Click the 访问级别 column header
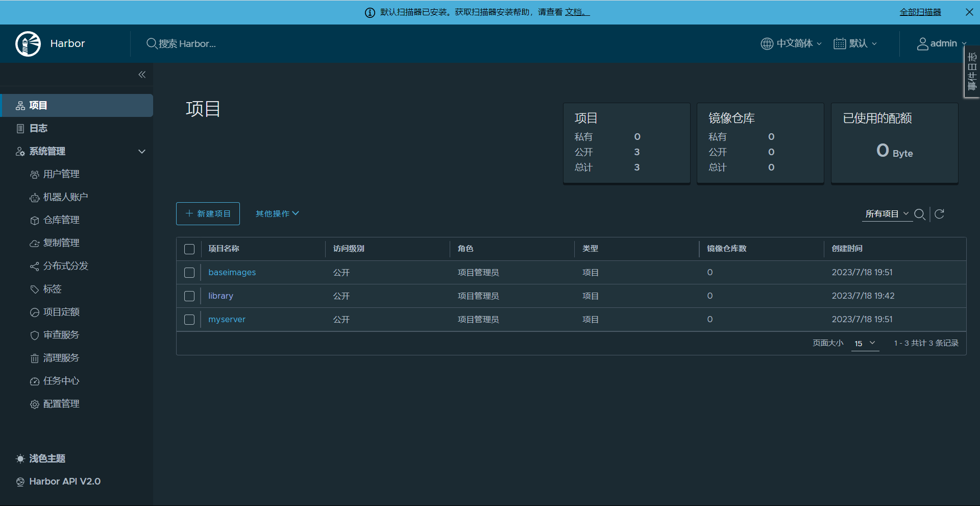The width and height of the screenshot is (980, 506). click(349, 249)
